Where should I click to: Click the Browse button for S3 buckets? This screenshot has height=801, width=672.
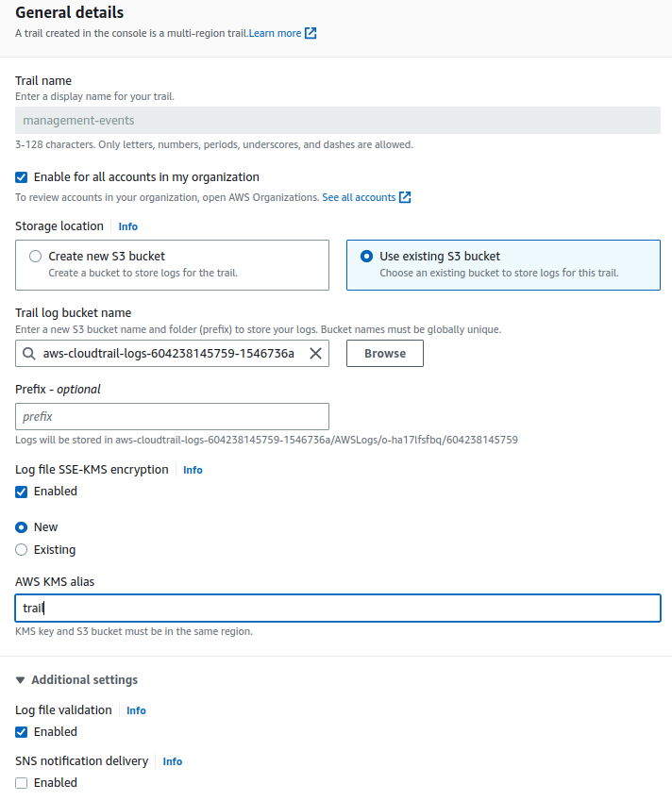384,353
